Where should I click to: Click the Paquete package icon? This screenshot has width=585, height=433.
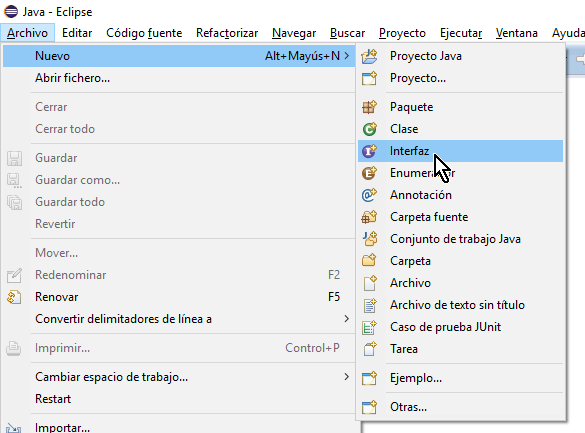369,107
